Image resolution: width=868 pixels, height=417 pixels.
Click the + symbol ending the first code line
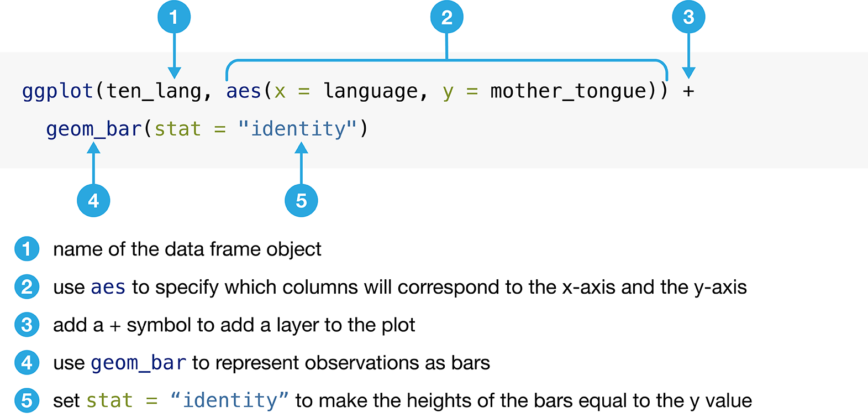tap(688, 91)
